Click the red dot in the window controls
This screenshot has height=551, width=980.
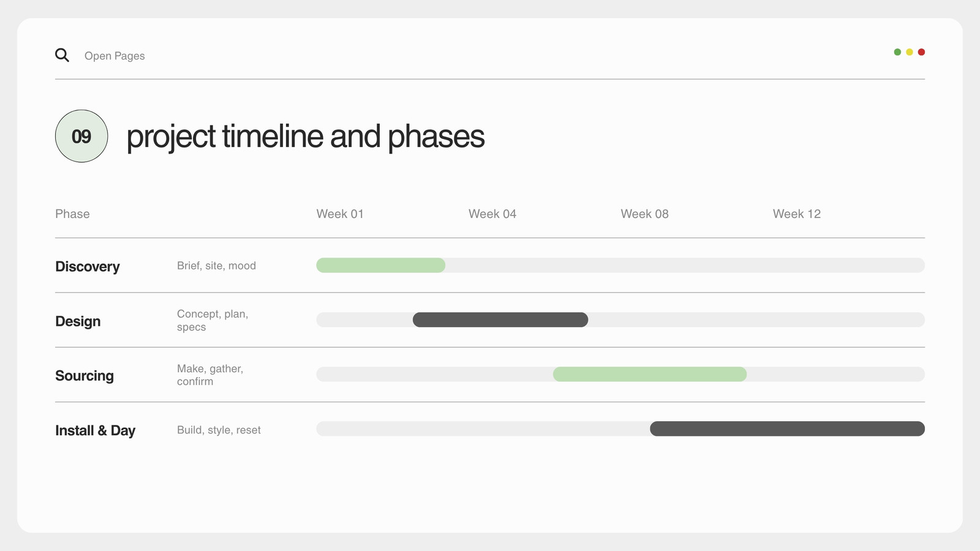pos(921,52)
